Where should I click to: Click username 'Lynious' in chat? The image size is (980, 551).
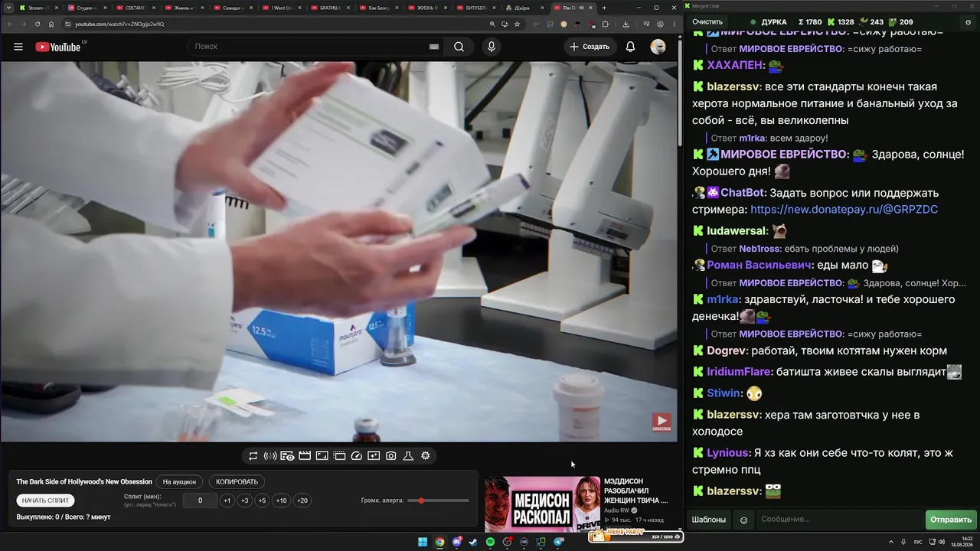tap(728, 453)
